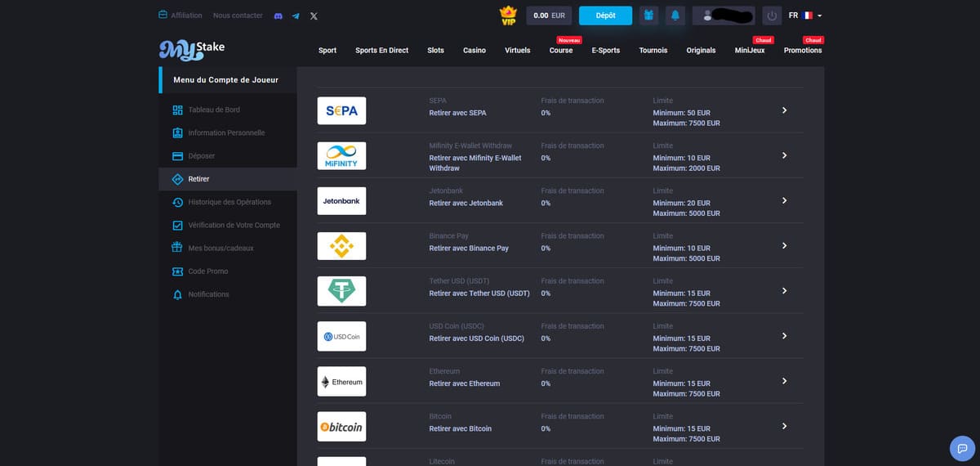Open the Telegram icon link
Viewport: 980px width, 466px height.
coord(296,16)
